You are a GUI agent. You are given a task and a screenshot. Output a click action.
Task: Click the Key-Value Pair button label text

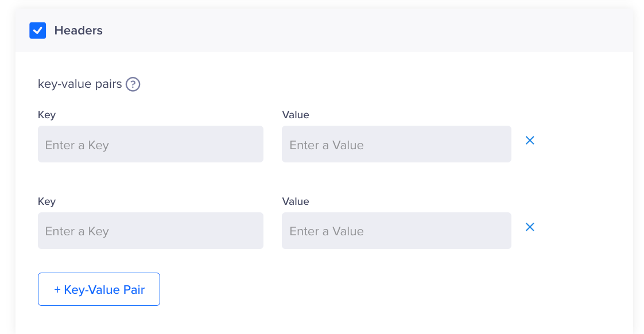pyautogui.click(x=104, y=290)
